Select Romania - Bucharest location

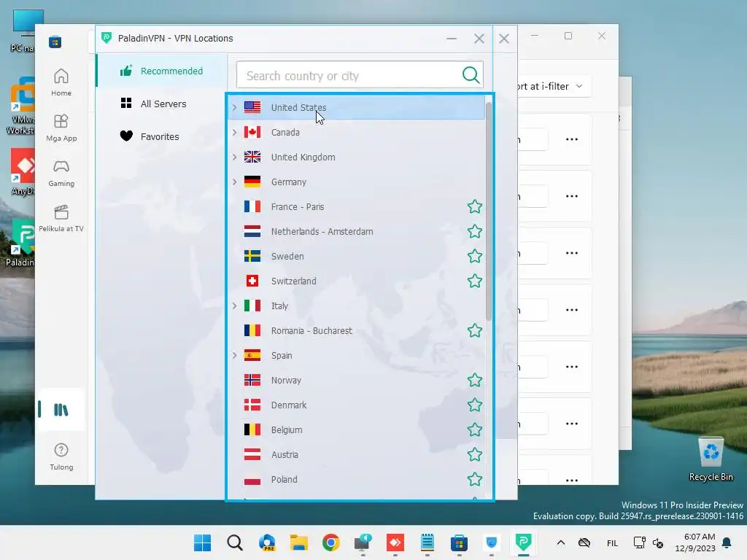tap(356, 330)
